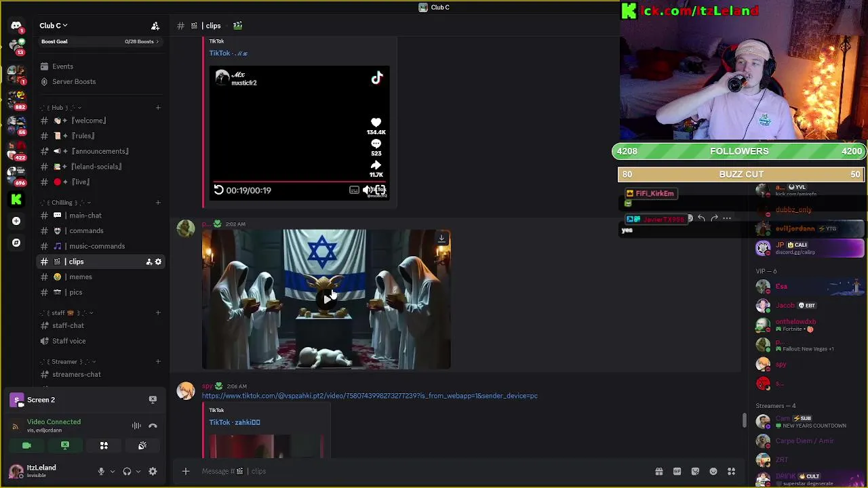Go to rules channel
Image resolution: width=868 pixels, height=488 pixels.
pos(100,136)
